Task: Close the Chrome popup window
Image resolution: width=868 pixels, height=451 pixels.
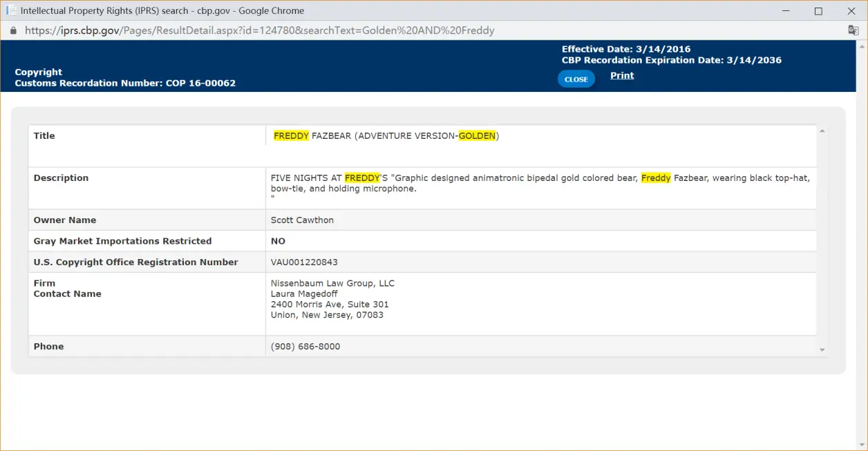Action: (x=851, y=11)
